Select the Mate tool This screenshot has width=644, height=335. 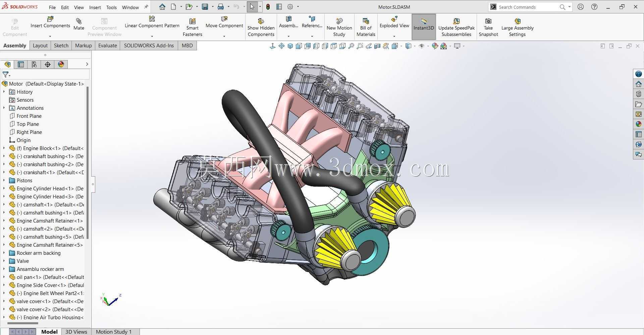79,24
